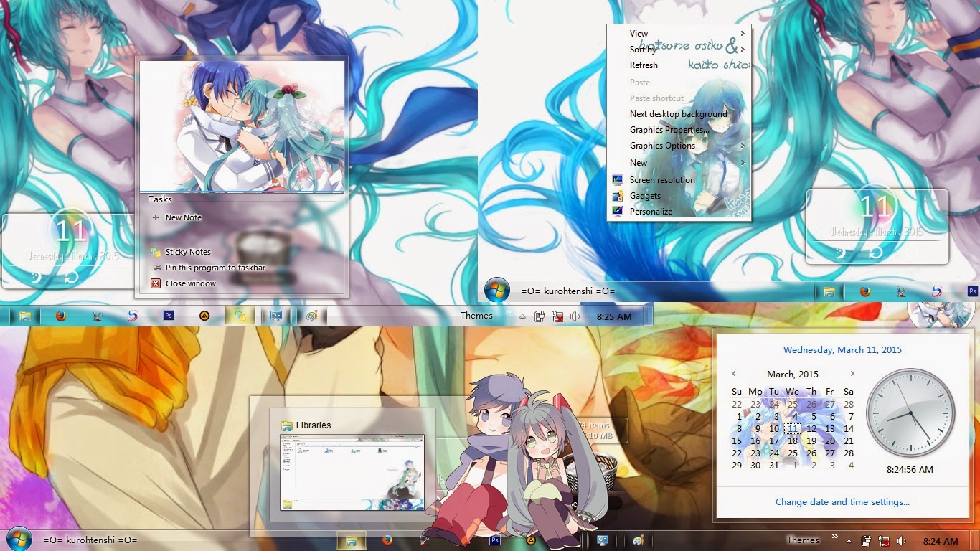Go to the previous month in the calendar
Screen dimensions: 980x551
point(734,374)
